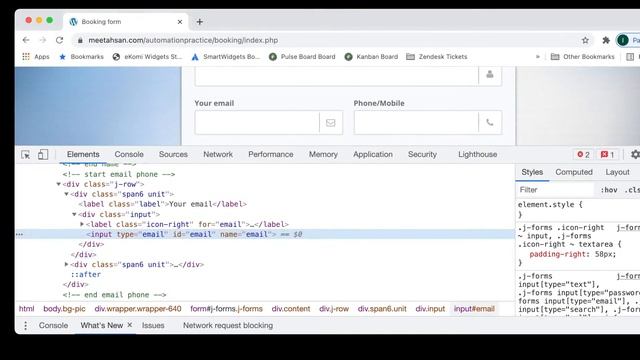Image resolution: width=640 pixels, height=360 pixels.
Task: Expand the collapsed div span6 unit node
Action: pyautogui.click(x=66, y=264)
